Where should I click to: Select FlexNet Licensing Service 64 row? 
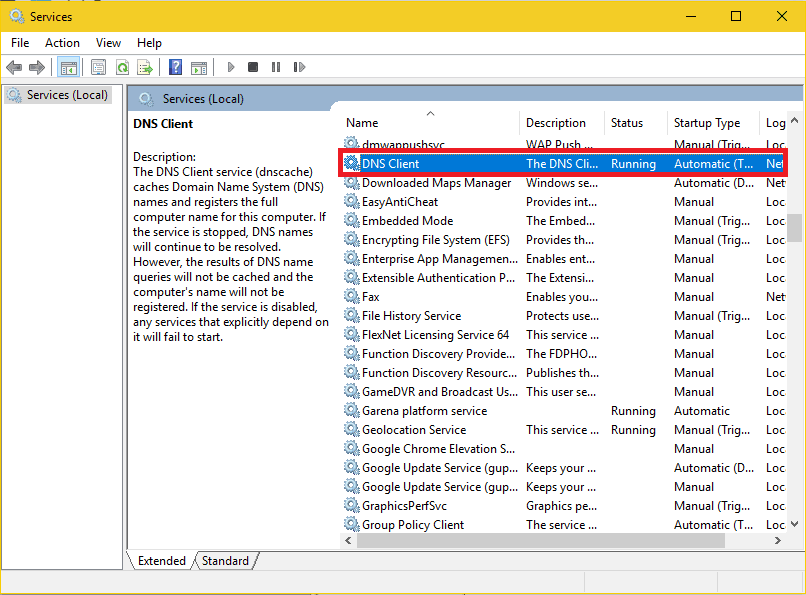click(564, 334)
